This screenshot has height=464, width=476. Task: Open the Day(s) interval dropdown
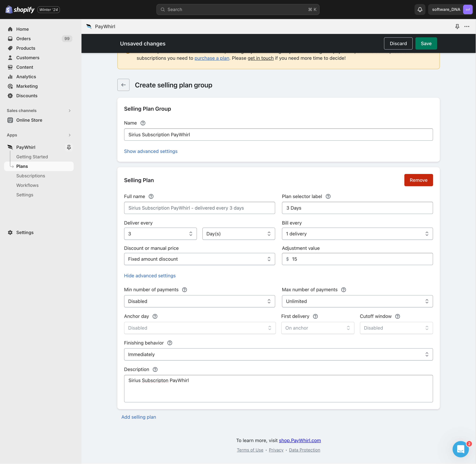(239, 234)
